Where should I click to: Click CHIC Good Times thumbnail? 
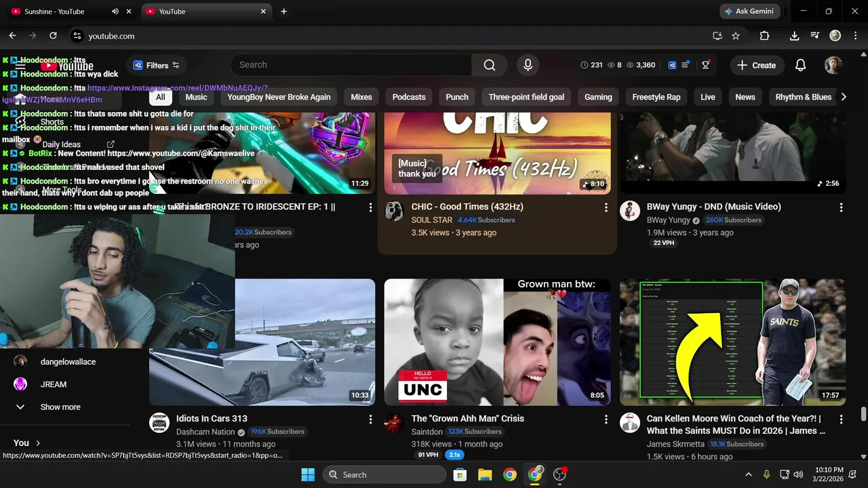click(x=498, y=154)
